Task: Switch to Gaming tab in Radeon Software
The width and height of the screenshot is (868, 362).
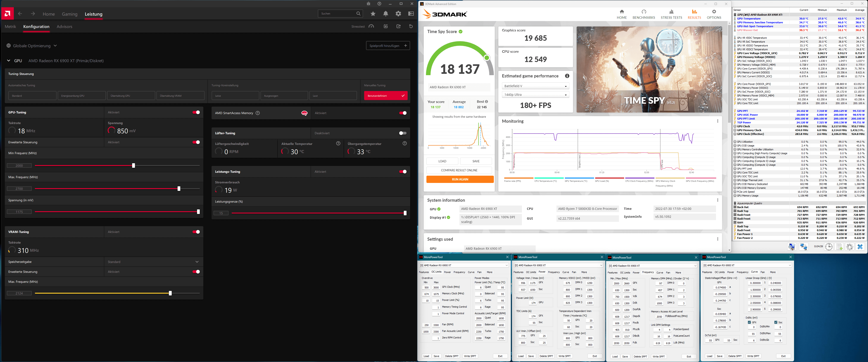Action: point(69,14)
